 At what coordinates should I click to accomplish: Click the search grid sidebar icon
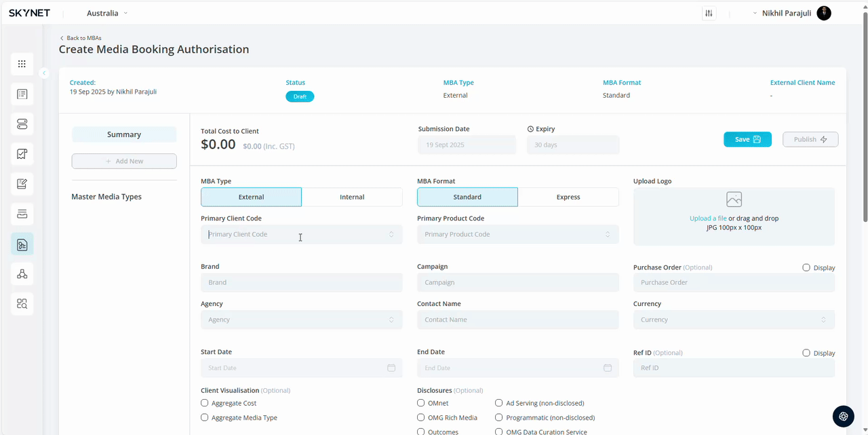[x=22, y=304]
